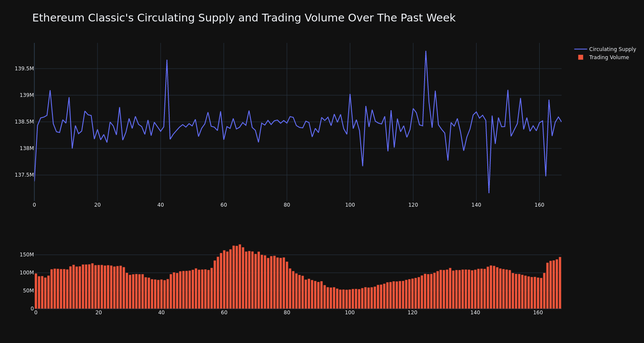Viewport: 644px width, 343px height.
Task: Click the tallest trading volume bar
Action: tap(240, 277)
